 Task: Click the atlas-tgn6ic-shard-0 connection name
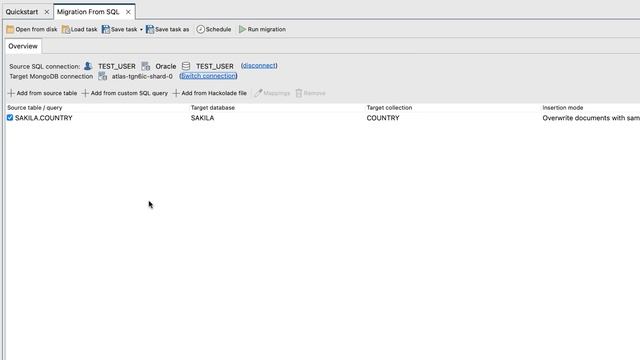click(x=142, y=76)
